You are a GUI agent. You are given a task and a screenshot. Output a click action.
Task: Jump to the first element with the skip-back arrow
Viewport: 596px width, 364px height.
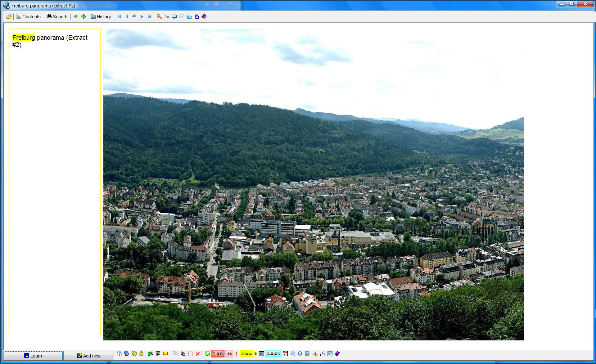coord(120,16)
